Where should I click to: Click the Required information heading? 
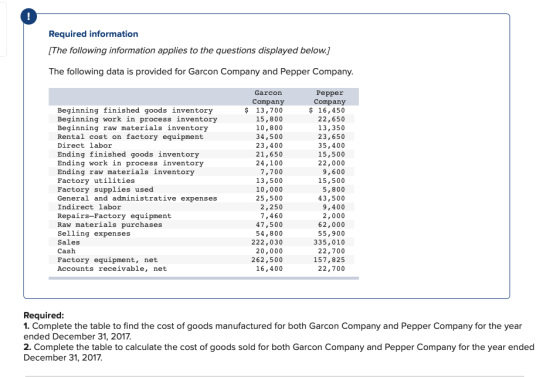tap(93, 34)
